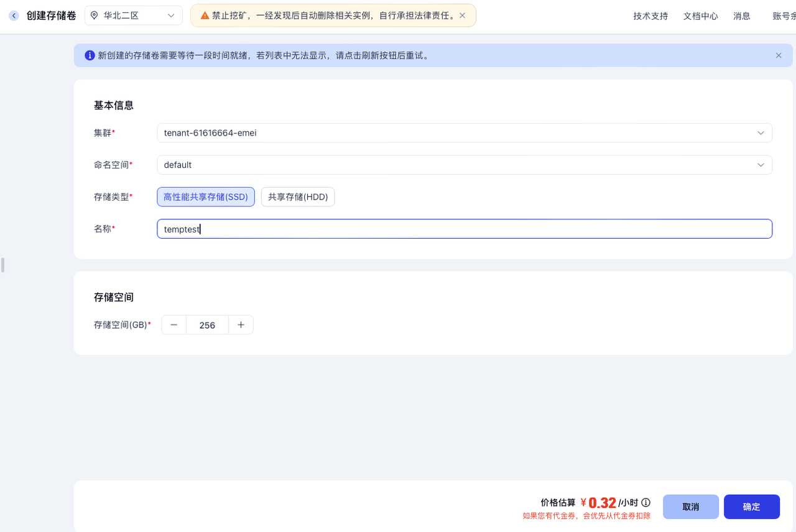The image size is (796, 532).
Task: Click the info circle icon in the blue notice
Action: point(90,55)
